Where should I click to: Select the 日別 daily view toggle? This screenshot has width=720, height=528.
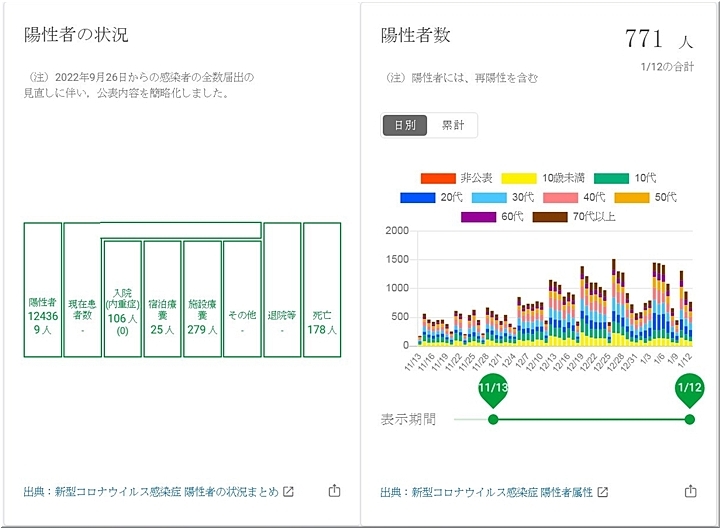pyautogui.click(x=405, y=125)
